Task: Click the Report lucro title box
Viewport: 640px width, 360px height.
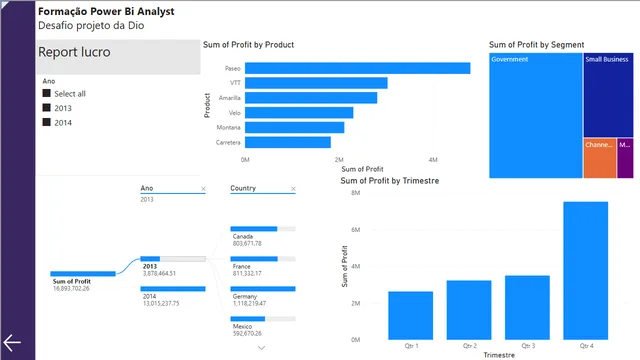Action: (x=118, y=57)
